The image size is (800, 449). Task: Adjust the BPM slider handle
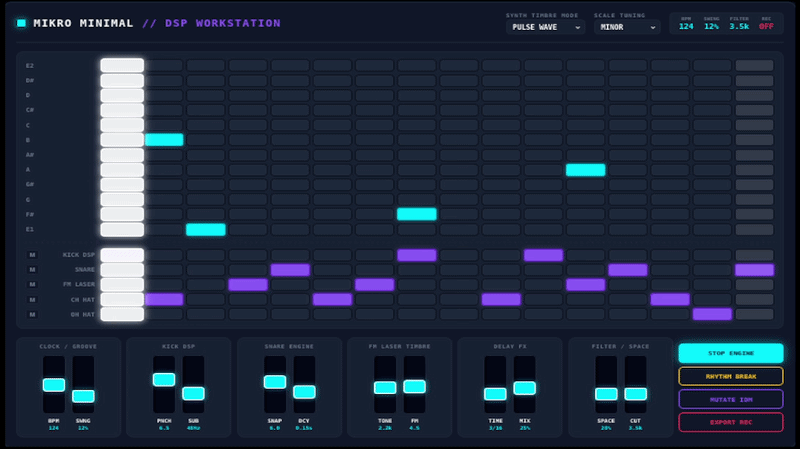(x=54, y=385)
